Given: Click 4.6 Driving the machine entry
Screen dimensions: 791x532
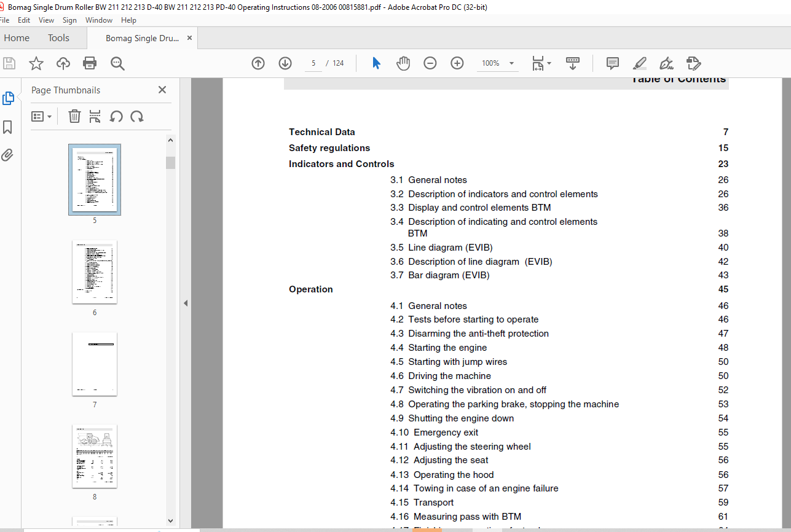Looking at the screenshot, I should pos(441,376).
